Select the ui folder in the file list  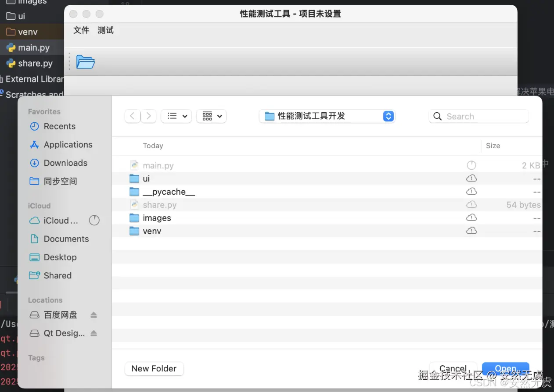(327, 178)
